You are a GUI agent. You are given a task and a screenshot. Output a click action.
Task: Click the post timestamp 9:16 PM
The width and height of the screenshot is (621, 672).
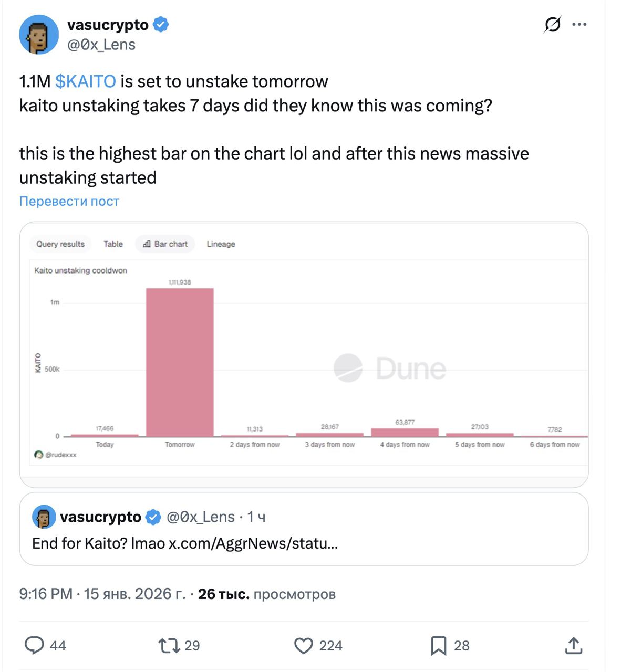click(x=45, y=594)
